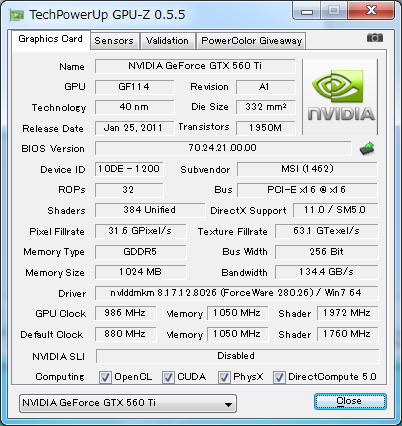Viewport: 402px width, 426px height.
Task: Toggle the CUDA checkbox
Action: [x=168, y=377]
